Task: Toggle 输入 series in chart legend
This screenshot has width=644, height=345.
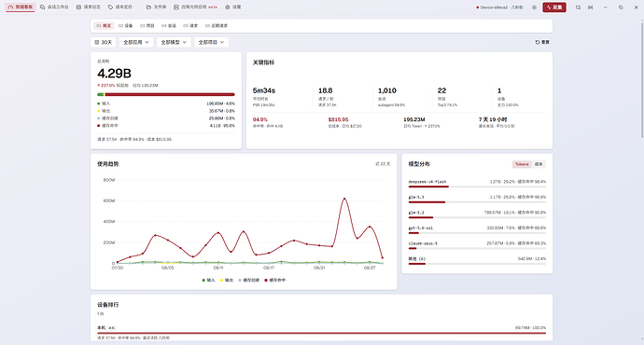Action: (x=208, y=280)
